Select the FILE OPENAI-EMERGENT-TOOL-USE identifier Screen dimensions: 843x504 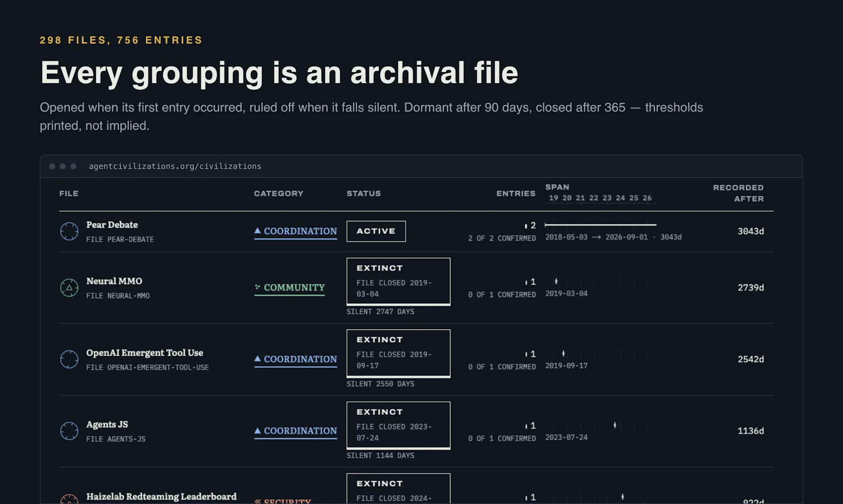tap(148, 368)
